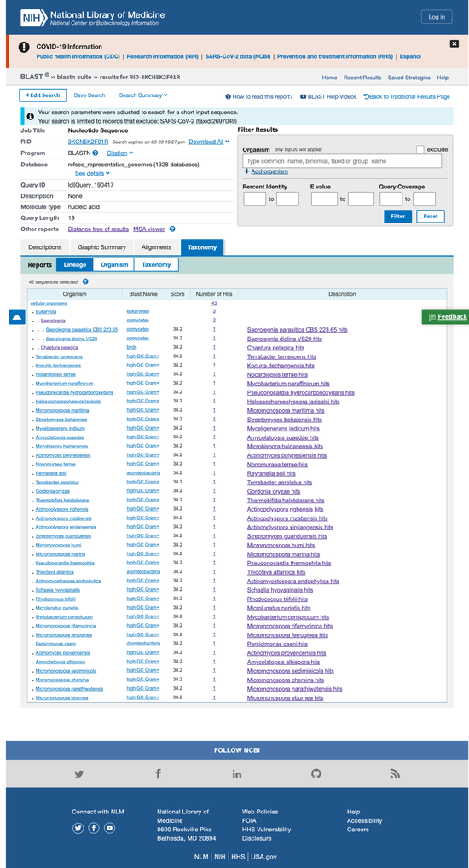Open the Twitter icon under Follow NCBI
Image resolution: width=469 pixels, height=868 pixels.
tap(79, 774)
